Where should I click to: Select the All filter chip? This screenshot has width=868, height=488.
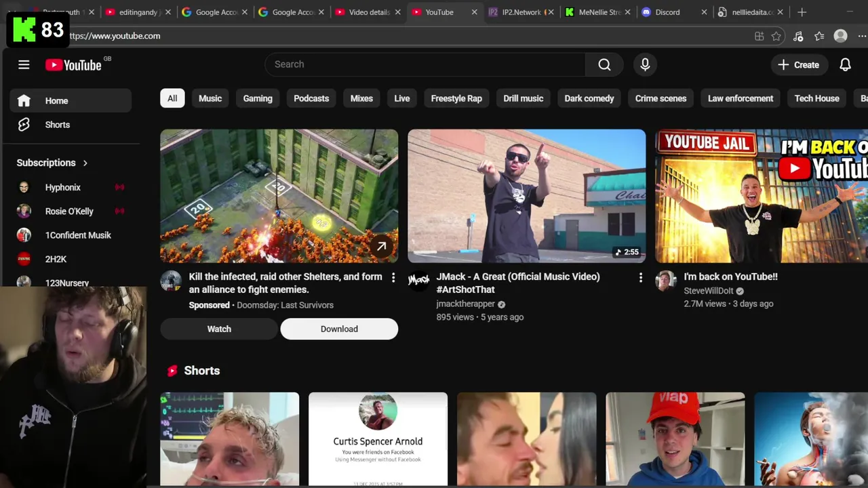[172, 98]
